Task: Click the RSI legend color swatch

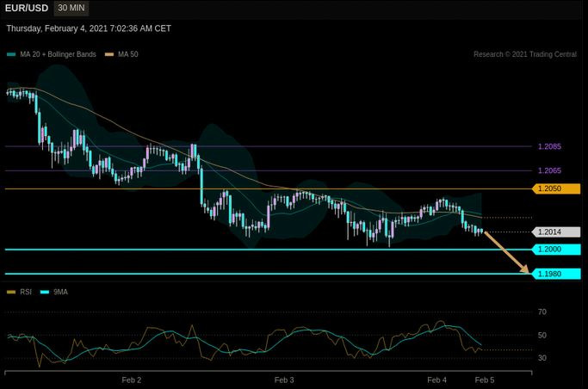Action: [11, 292]
